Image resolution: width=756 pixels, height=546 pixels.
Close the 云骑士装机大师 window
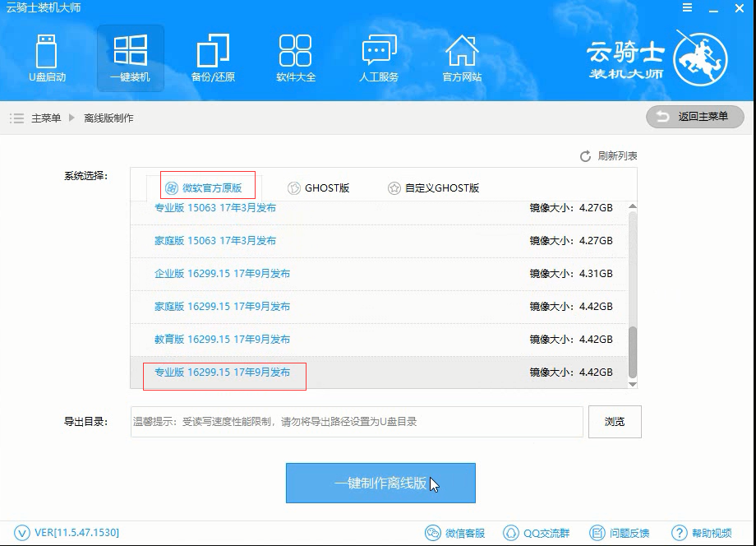(x=739, y=8)
